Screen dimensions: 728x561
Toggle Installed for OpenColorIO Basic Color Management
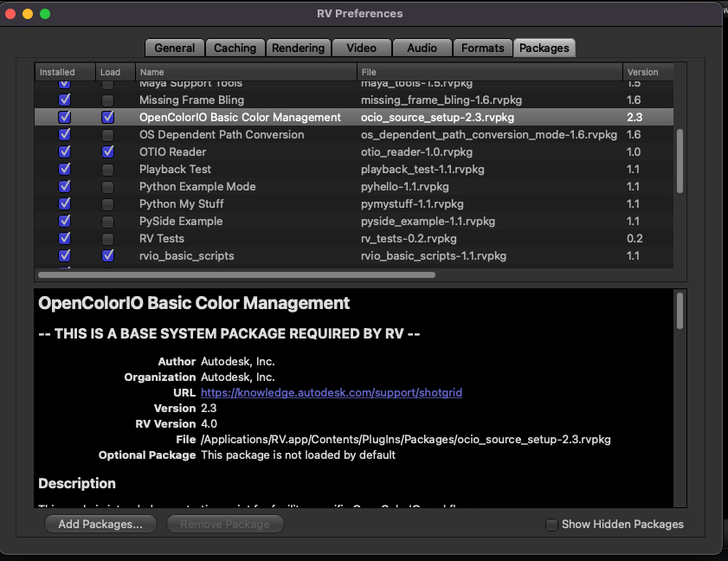(65, 117)
